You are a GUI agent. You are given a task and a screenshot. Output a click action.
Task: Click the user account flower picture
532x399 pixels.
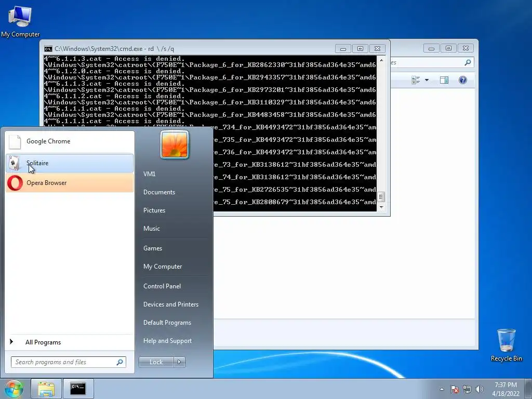pyautogui.click(x=175, y=144)
